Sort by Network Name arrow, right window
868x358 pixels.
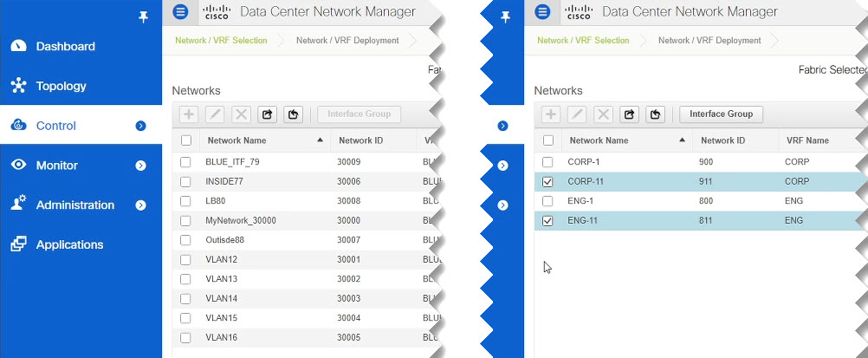(682, 140)
